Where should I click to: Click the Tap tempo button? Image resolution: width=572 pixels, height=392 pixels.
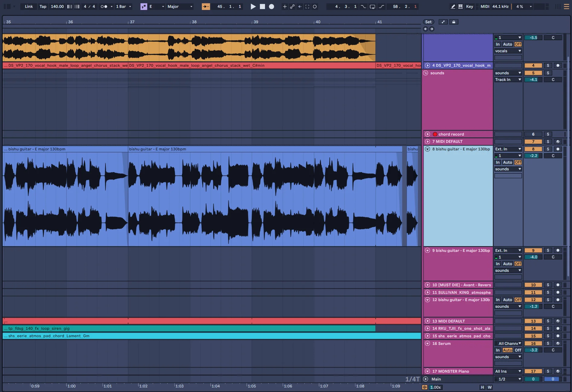pos(43,7)
